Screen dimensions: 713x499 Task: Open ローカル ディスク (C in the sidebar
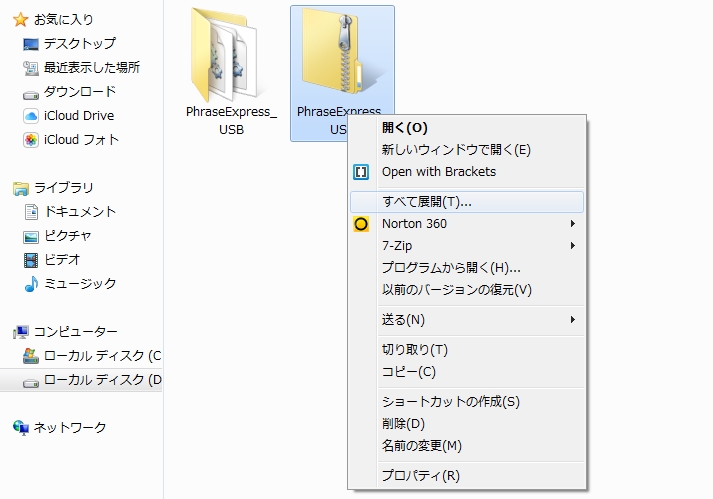(x=102, y=356)
